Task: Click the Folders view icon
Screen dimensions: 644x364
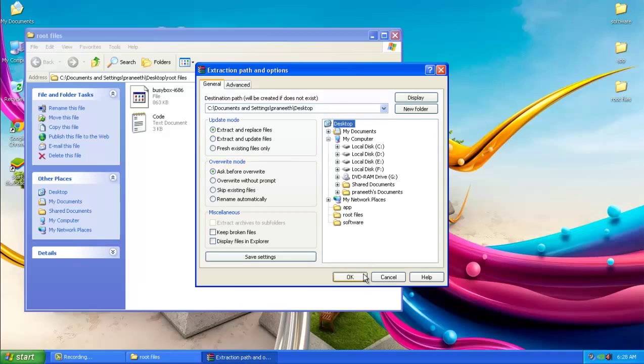Action: tap(146, 62)
